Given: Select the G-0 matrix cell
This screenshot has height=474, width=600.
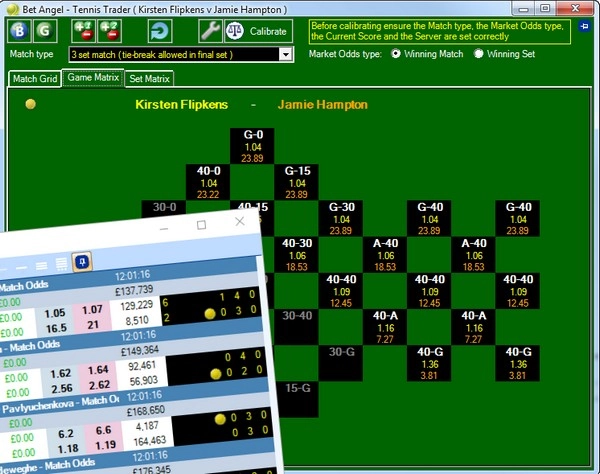Looking at the screenshot, I should (252, 146).
